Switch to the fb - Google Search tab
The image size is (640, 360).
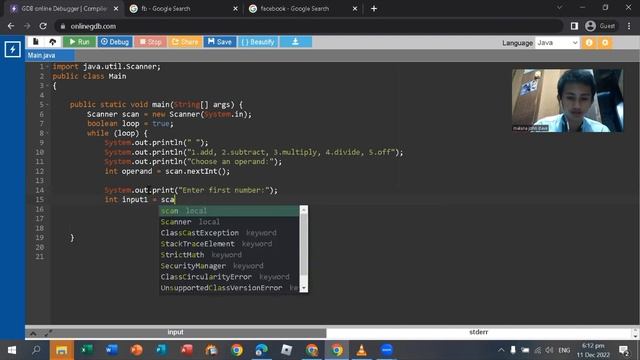coord(184,9)
